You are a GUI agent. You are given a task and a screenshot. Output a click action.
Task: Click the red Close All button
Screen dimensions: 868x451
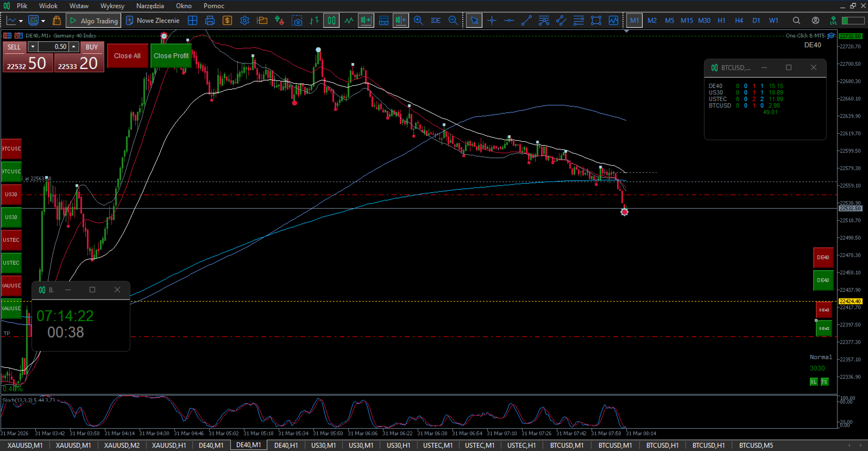(127, 56)
